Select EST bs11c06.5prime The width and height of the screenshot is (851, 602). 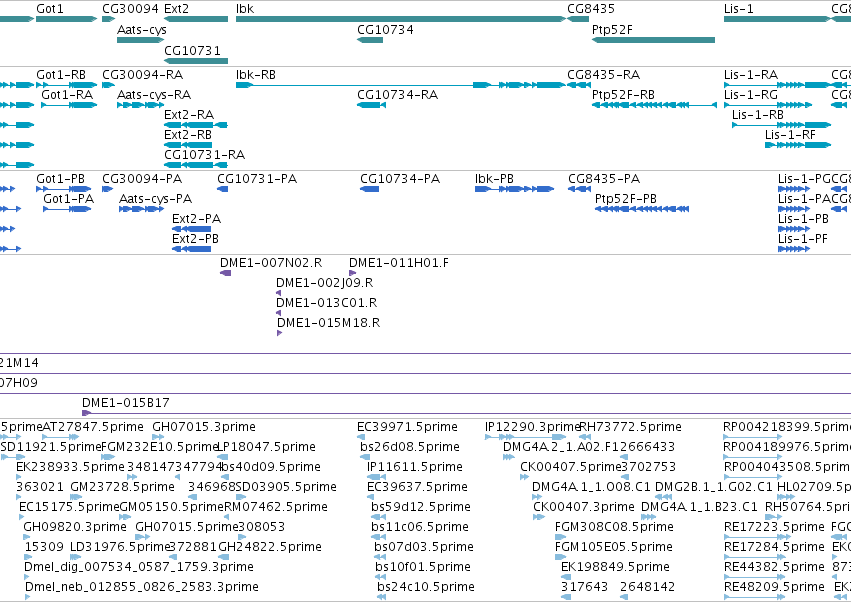376,537
